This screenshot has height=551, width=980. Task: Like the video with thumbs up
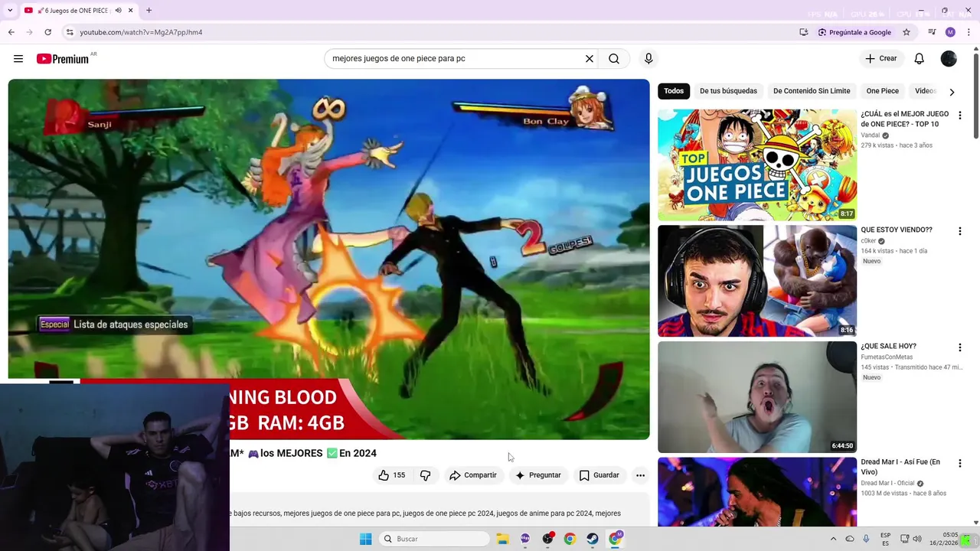point(391,475)
